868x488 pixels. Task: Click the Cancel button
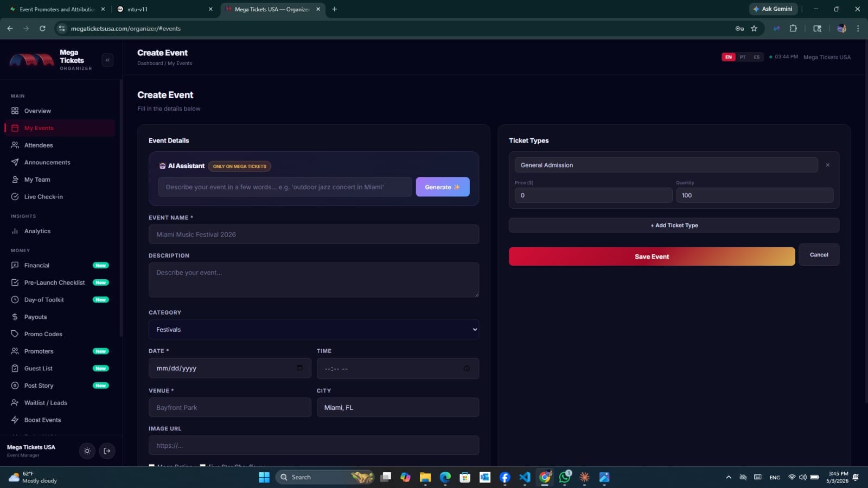point(819,255)
